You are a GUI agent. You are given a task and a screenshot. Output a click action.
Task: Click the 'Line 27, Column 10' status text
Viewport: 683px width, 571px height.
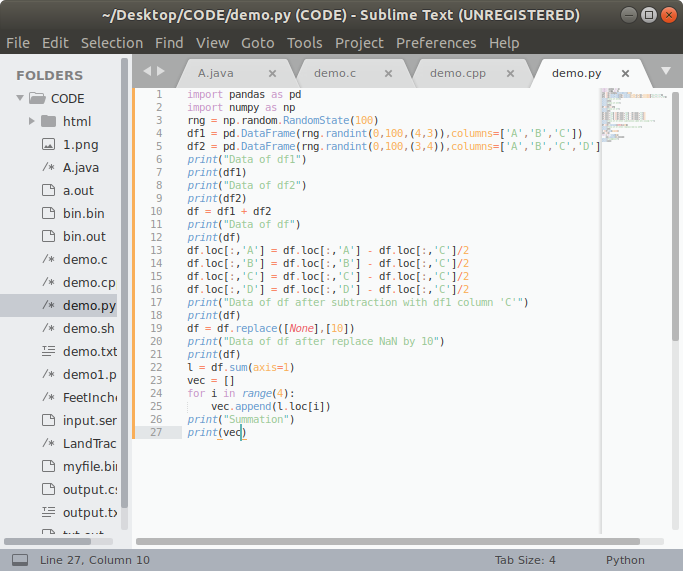(95, 560)
